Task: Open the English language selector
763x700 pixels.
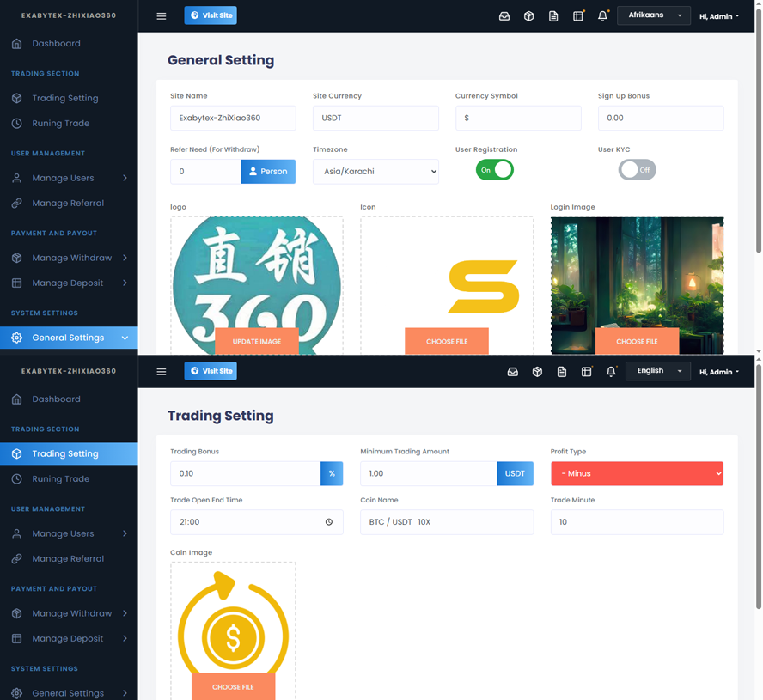Action: coord(658,371)
